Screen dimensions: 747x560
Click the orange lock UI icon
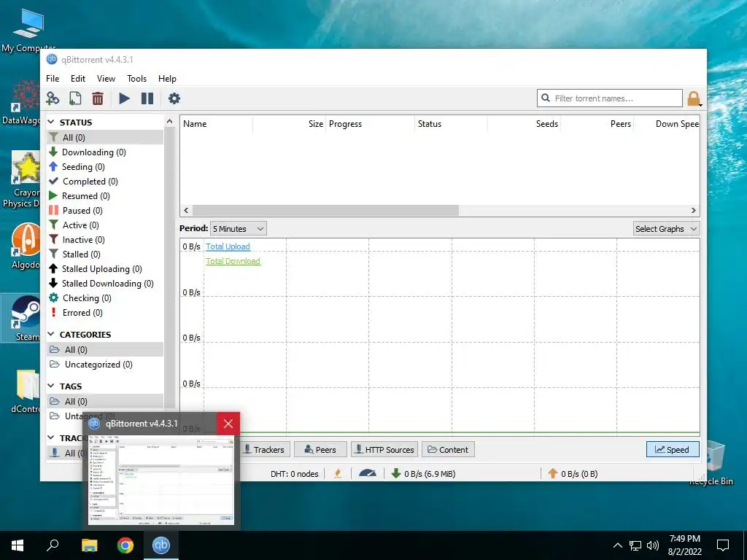tap(694, 98)
